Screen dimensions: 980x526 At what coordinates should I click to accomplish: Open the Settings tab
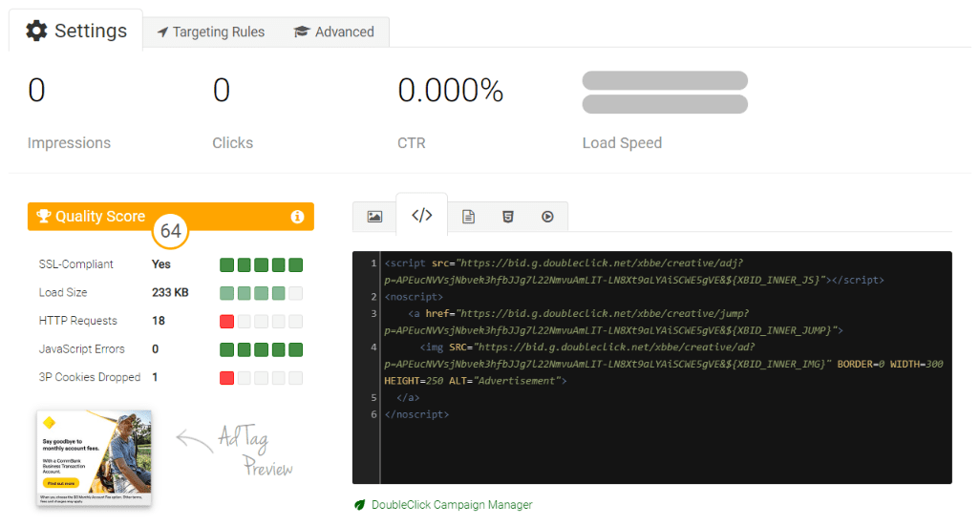pyautogui.click(x=75, y=31)
